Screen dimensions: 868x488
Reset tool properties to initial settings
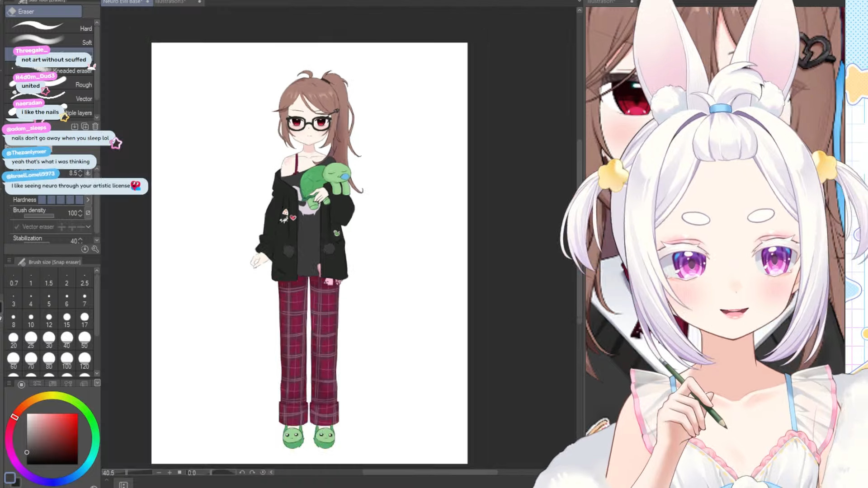click(85, 249)
